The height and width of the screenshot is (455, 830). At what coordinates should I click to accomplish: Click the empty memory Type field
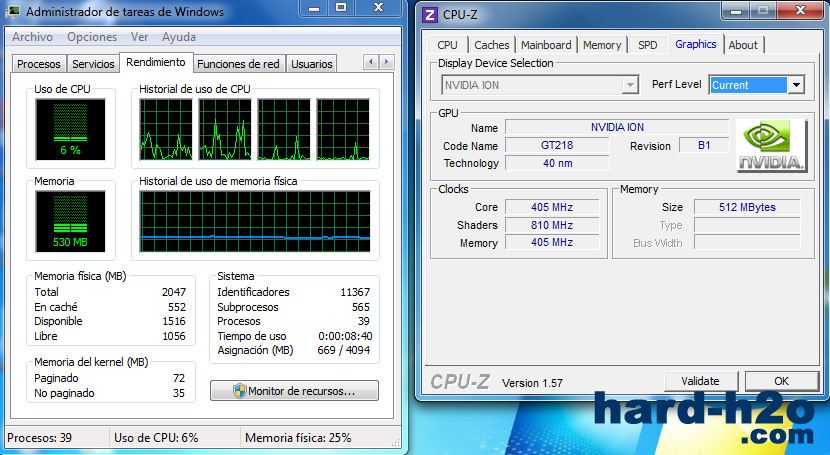(747, 225)
